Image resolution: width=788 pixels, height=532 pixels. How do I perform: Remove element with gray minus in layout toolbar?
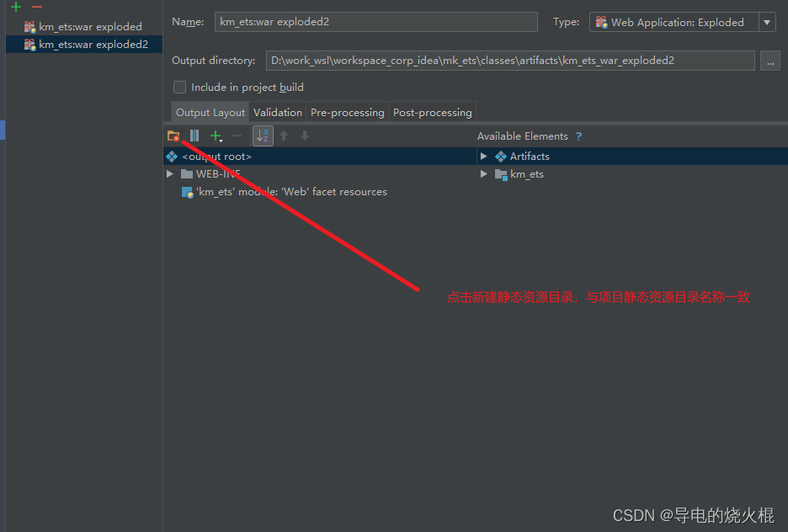click(237, 136)
